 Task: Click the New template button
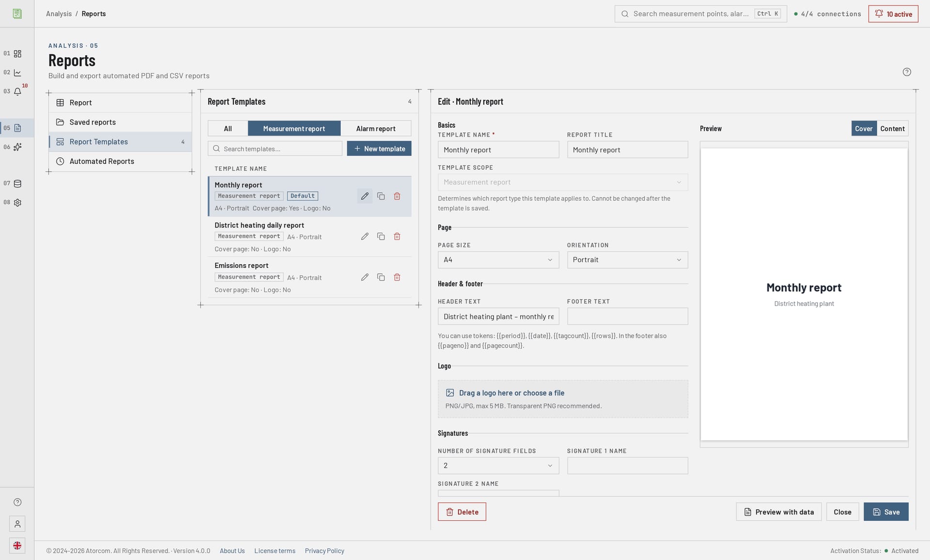379,149
